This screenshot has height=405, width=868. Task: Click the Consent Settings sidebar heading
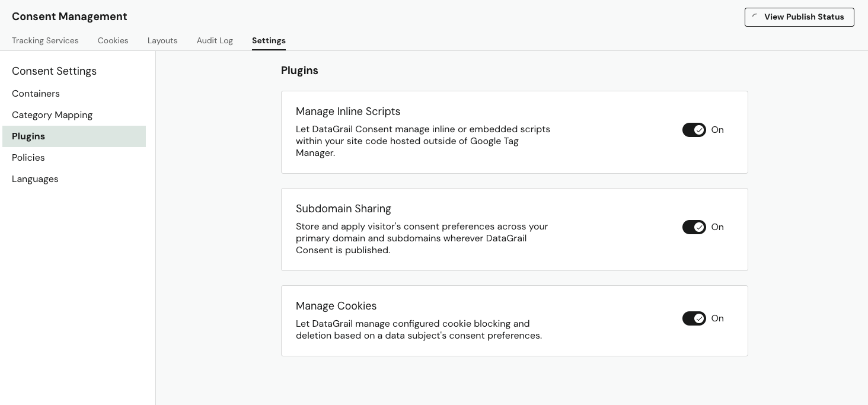[54, 71]
